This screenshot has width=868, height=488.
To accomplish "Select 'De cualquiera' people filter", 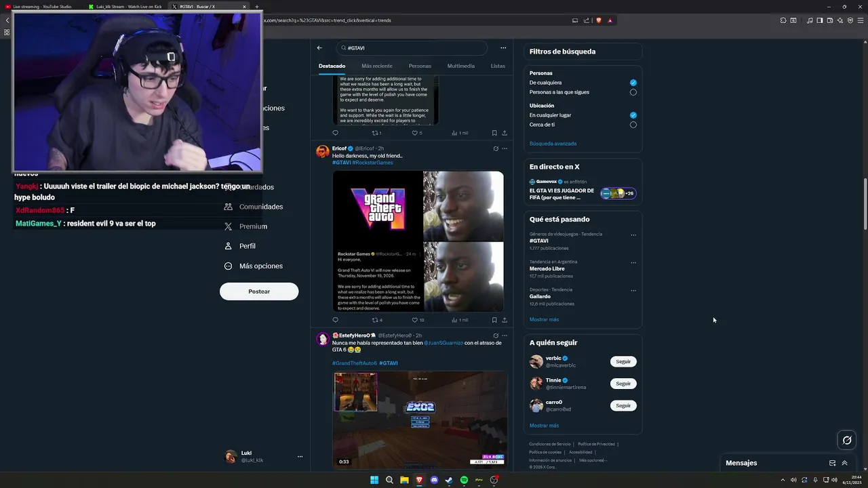I will [633, 83].
